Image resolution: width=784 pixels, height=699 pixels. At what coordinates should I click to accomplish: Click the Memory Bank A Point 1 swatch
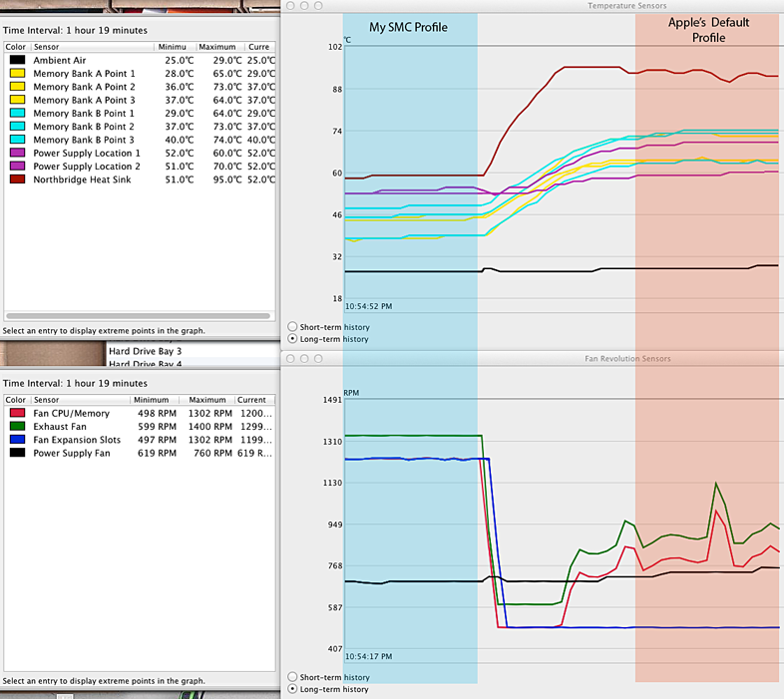(x=18, y=73)
